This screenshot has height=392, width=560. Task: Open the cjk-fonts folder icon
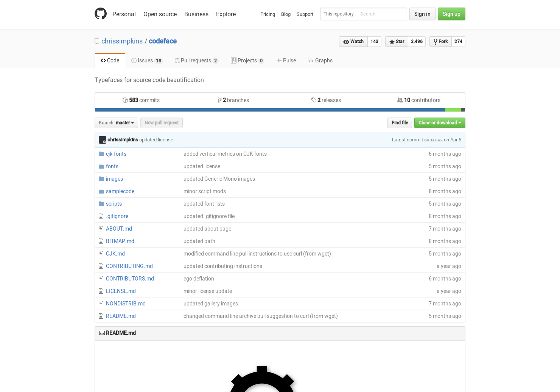click(101, 154)
